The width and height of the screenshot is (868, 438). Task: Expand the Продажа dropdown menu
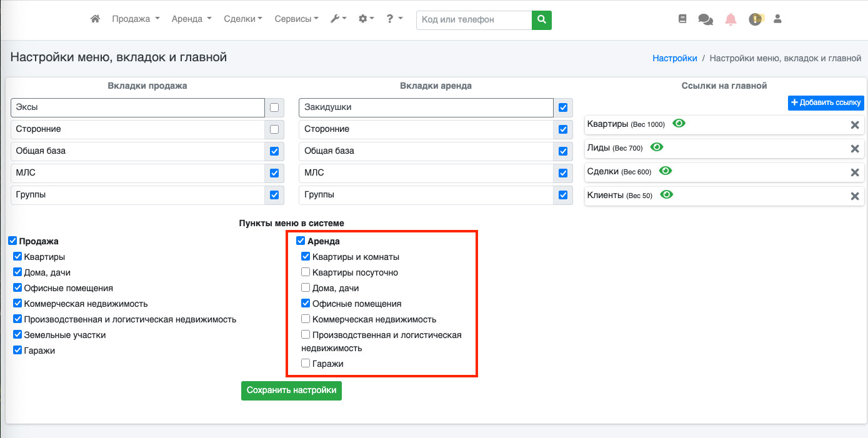point(136,19)
